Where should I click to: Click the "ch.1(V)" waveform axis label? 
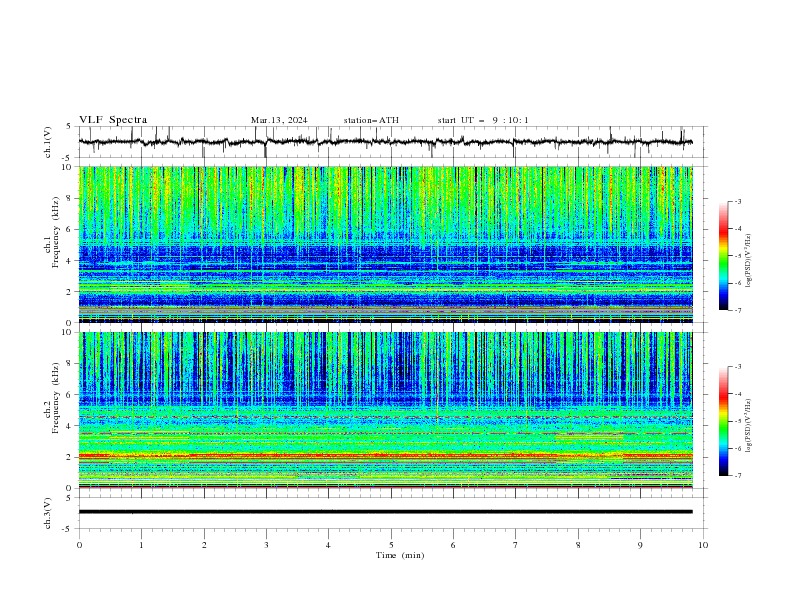pyautogui.click(x=48, y=142)
